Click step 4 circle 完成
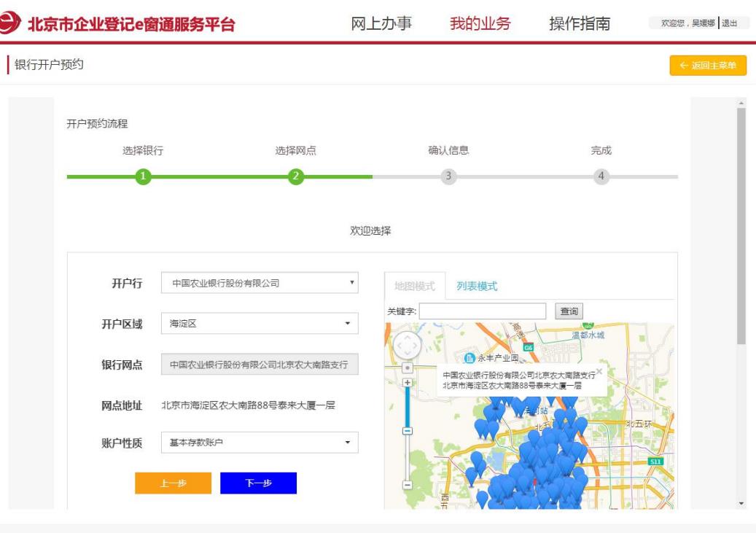Image resolution: width=756 pixels, height=533 pixels. click(601, 176)
